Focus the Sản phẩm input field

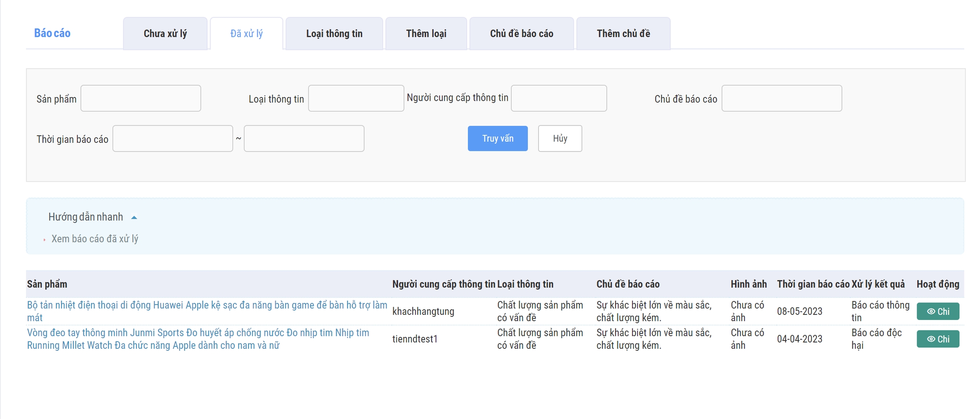coord(141,98)
